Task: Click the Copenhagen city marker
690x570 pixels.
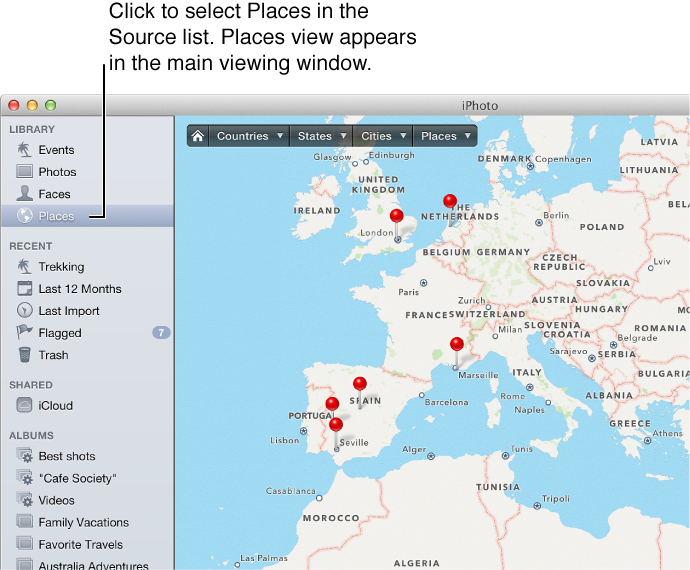Action: (530, 166)
